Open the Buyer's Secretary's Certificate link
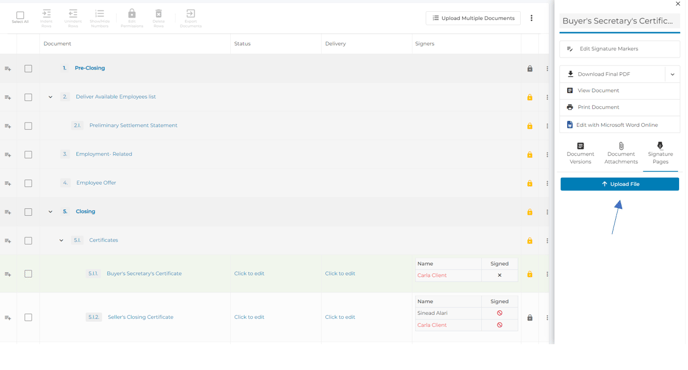Screen dimensions: 688x370 (144, 273)
